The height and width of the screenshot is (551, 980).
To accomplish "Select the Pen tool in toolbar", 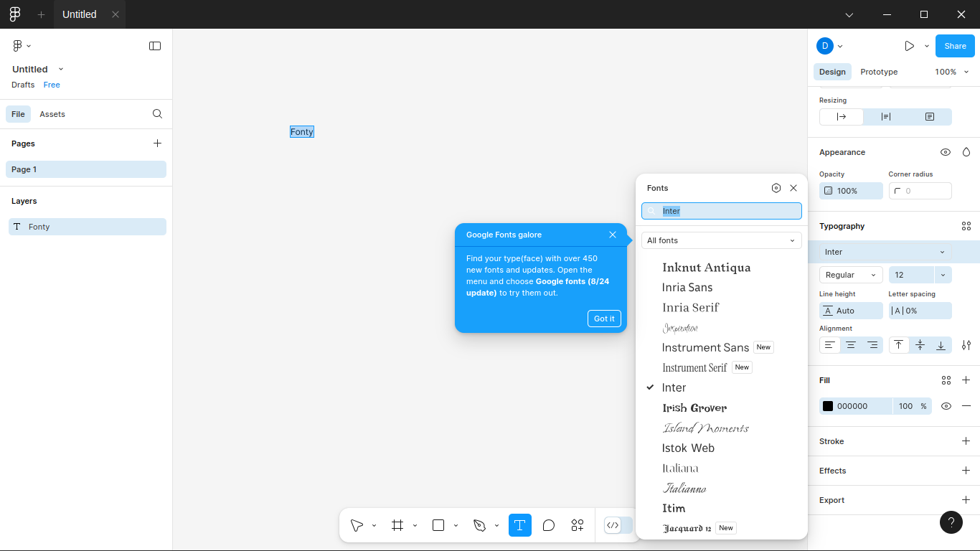I will (480, 525).
